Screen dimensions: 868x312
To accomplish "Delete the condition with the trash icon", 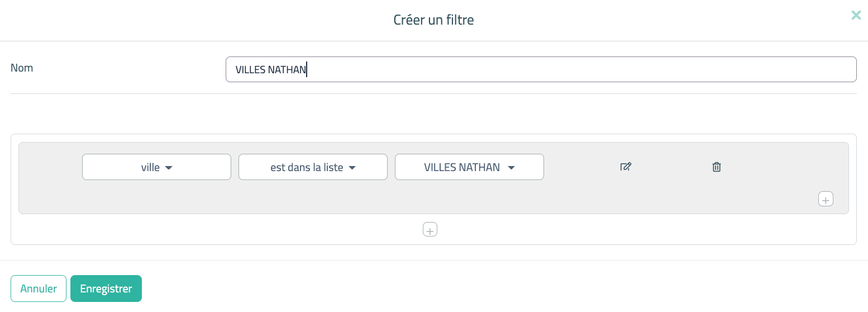I will coord(717,167).
